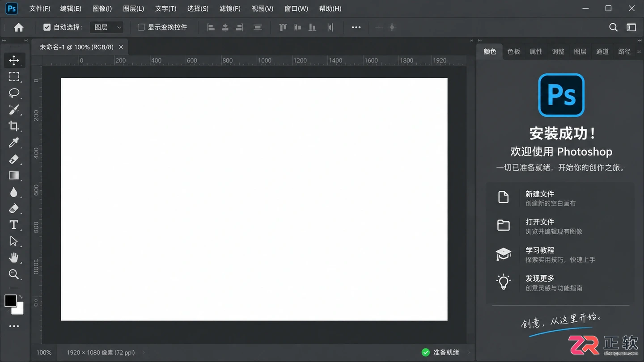Align right edges icon
The width and height of the screenshot is (644, 362).
tap(239, 27)
